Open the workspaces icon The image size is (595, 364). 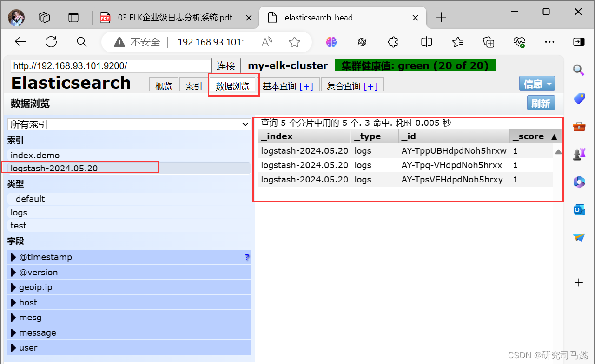pyautogui.click(x=44, y=18)
